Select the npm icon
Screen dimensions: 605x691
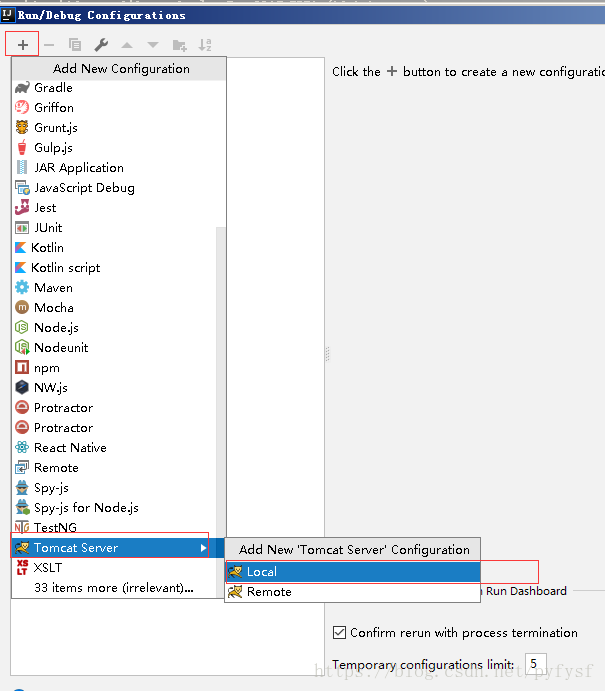click(22, 367)
